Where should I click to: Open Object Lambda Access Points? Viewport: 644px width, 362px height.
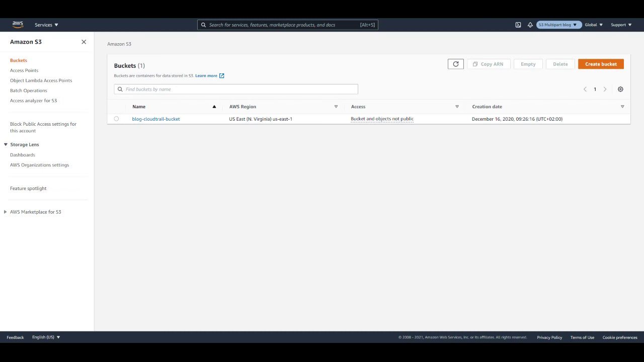point(41,80)
